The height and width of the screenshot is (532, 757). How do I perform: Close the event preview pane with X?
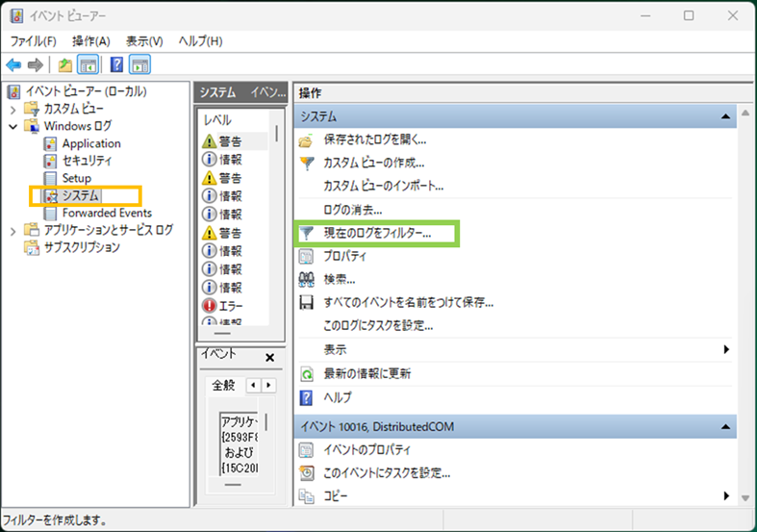pyautogui.click(x=270, y=358)
